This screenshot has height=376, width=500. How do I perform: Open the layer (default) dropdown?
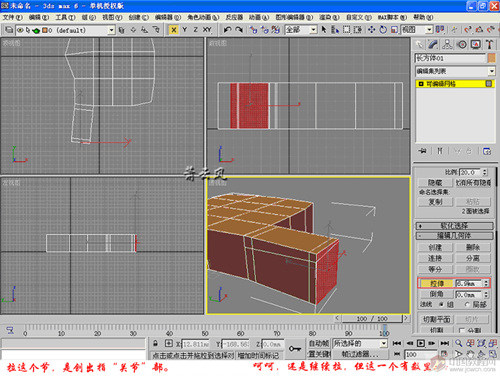click(x=112, y=30)
